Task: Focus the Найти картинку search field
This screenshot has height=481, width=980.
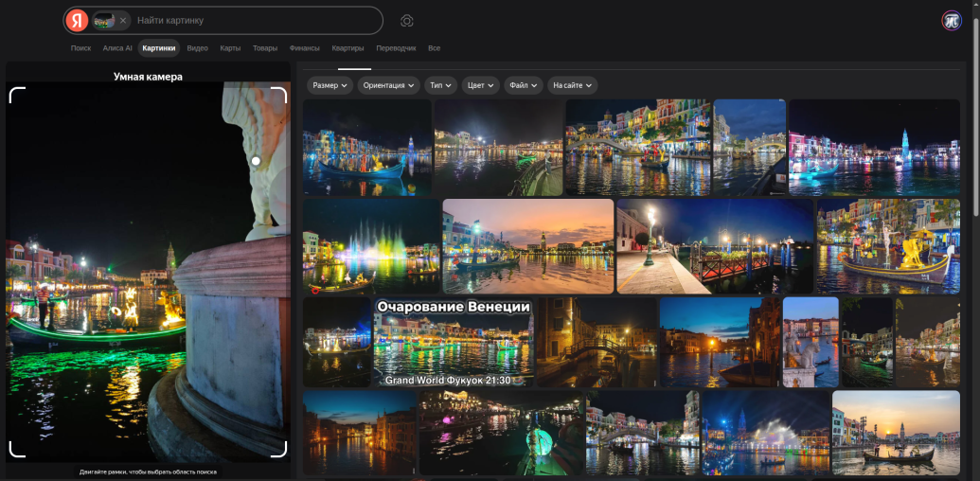Action: tap(257, 21)
